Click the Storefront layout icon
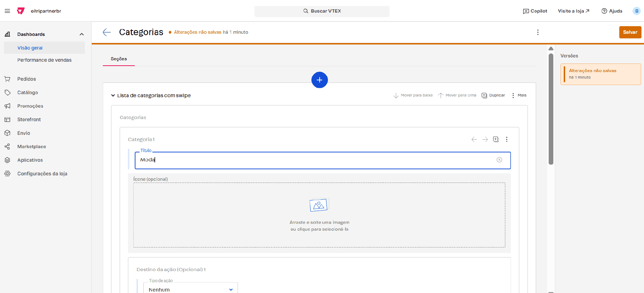 click(7, 119)
